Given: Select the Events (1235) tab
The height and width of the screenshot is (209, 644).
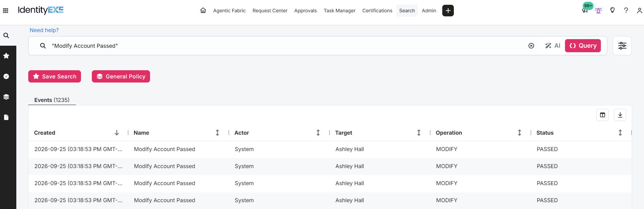Looking at the screenshot, I should (52, 100).
